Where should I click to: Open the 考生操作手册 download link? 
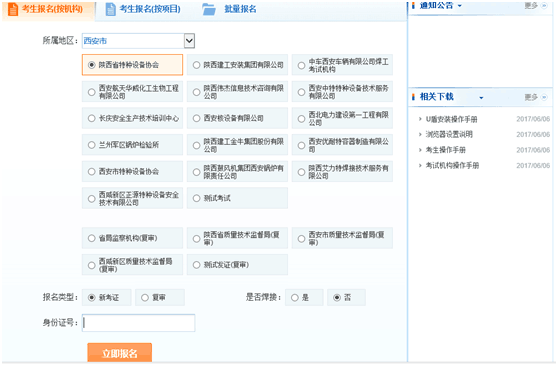click(x=446, y=150)
